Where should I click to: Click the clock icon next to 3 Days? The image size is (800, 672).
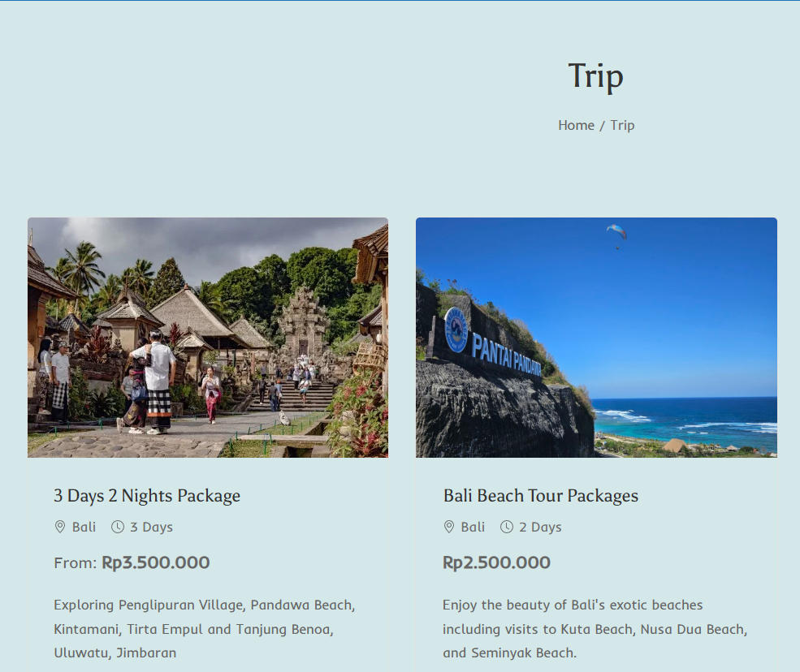117,527
